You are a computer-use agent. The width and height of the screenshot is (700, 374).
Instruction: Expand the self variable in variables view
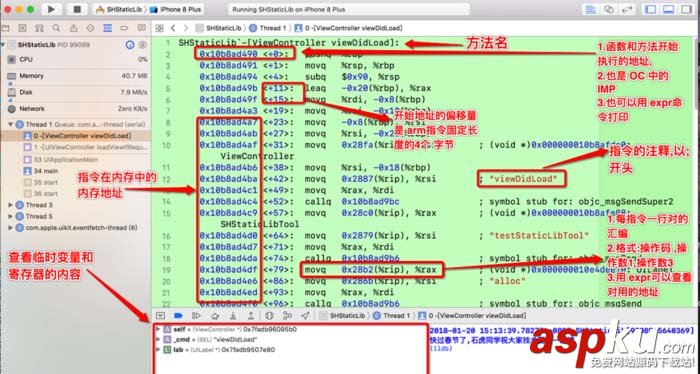pos(158,329)
